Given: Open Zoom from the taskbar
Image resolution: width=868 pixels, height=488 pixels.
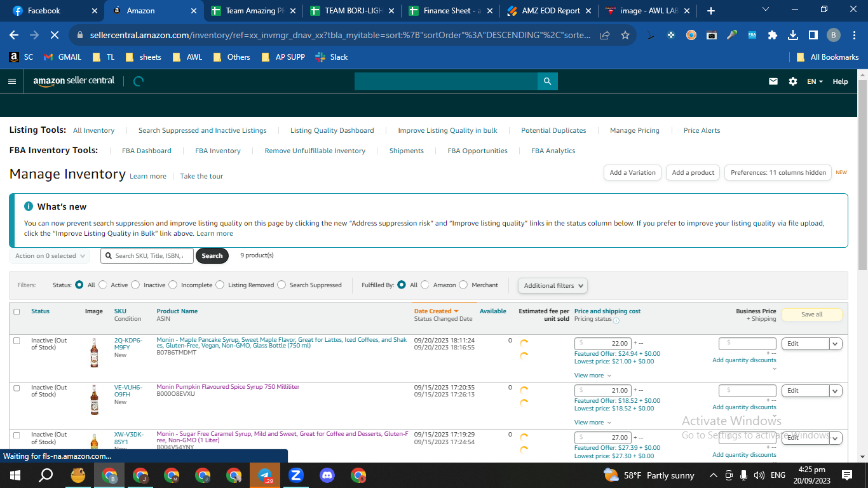Looking at the screenshot, I should click(x=296, y=475).
